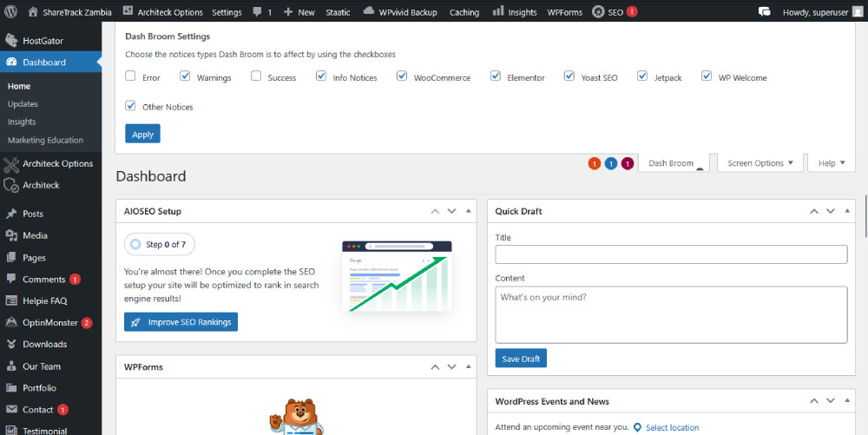The height and width of the screenshot is (435, 868).
Task: Move the Quick Draft panel down
Action: click(x=831, y=211)
